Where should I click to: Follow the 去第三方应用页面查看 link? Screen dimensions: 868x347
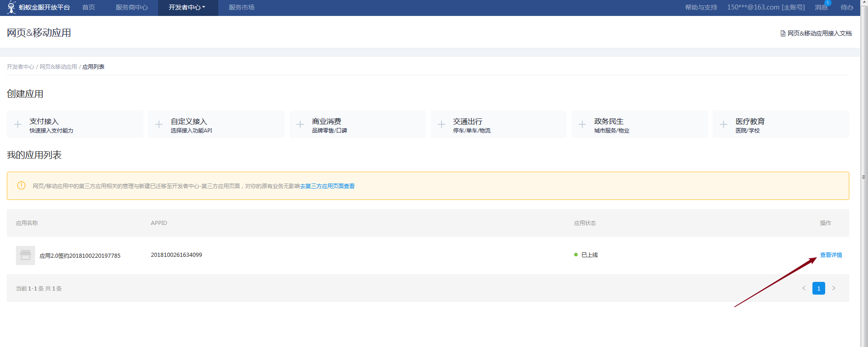click(x=327, y=186)
